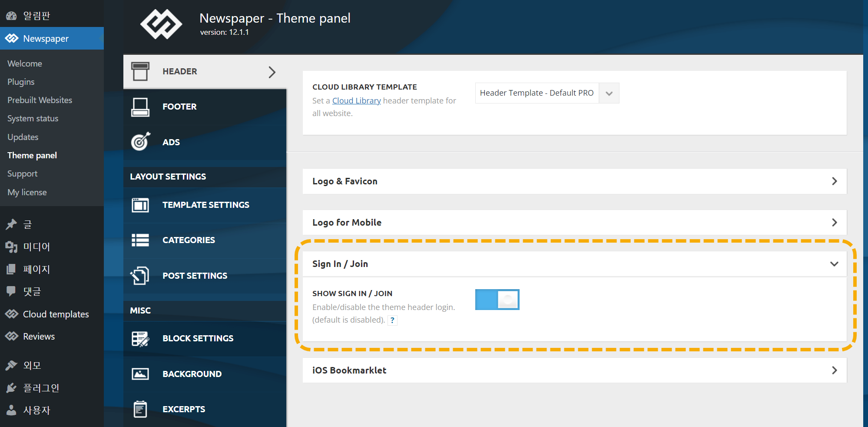Viewport: 868px width, 427px height.
Task: Open the 페이지 menu item
Action: 52,269
